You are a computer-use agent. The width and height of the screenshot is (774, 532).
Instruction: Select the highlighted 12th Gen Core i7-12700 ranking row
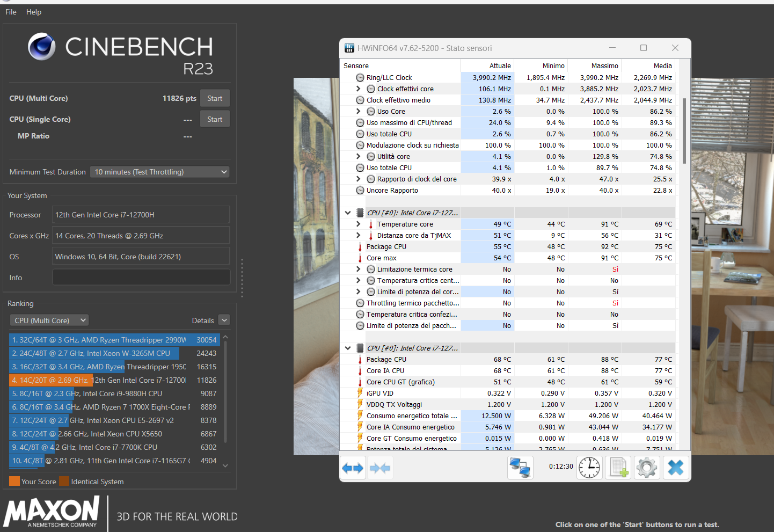[x=114, y=380]
